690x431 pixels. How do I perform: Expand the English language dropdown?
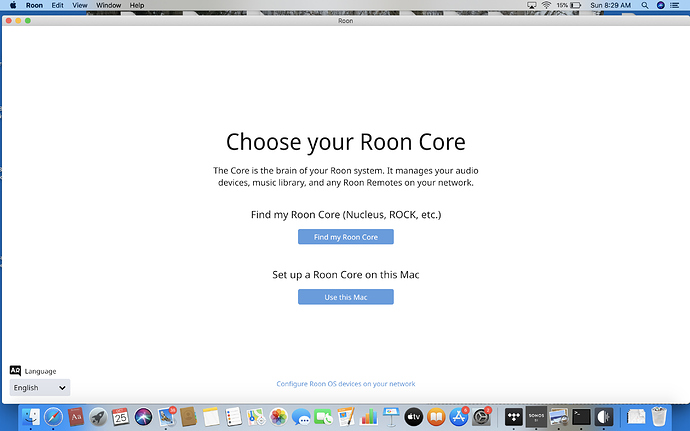click(40, 387)
